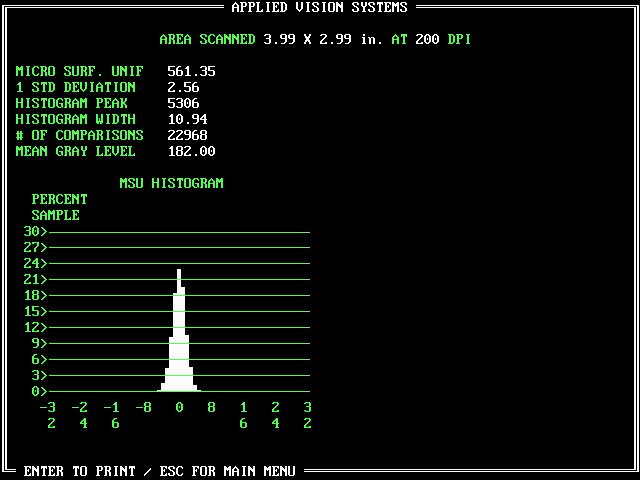640x480 pixels.
Task: Click the -8 x-axis label
Action: [x=144, y=407]
